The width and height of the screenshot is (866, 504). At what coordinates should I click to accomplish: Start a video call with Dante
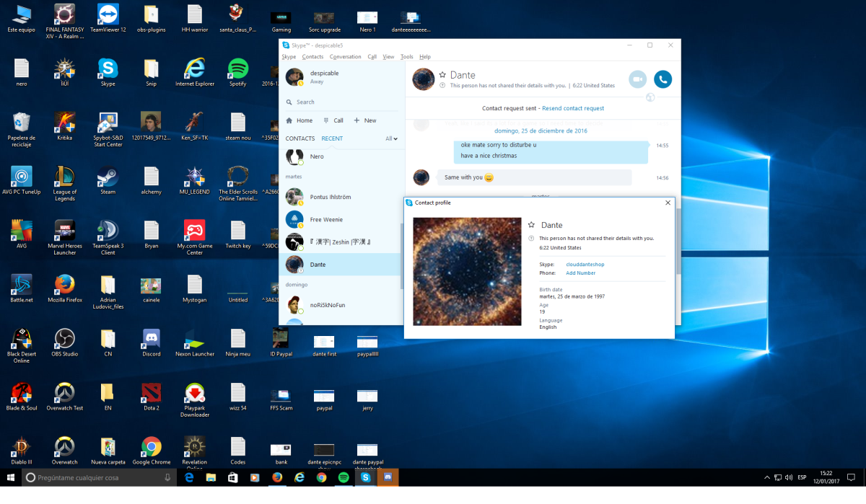click(637, 79)
